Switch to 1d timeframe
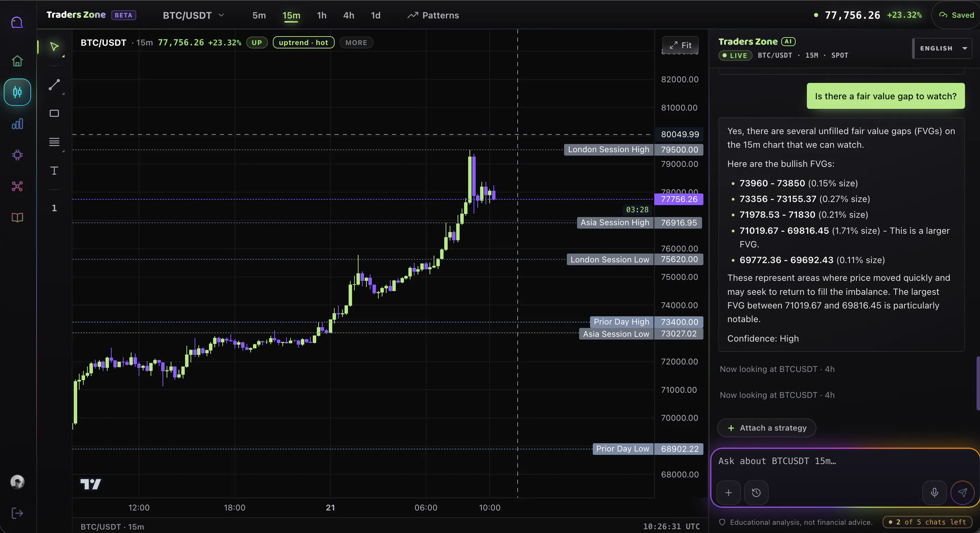Image resolution: width=980 pixels, height=533 pixels. (x=376, y=15)
